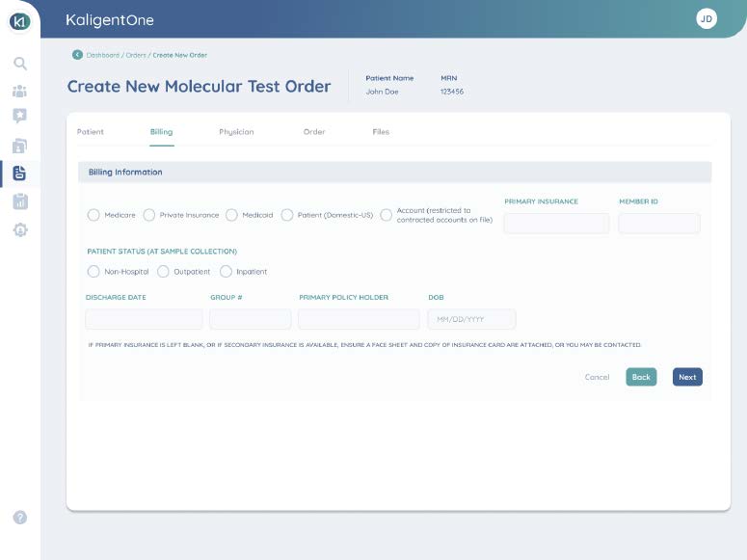This screenshot has width=747, height=560.
Task: Open the patients group icon in sidebar
Action: pos(20,92)
